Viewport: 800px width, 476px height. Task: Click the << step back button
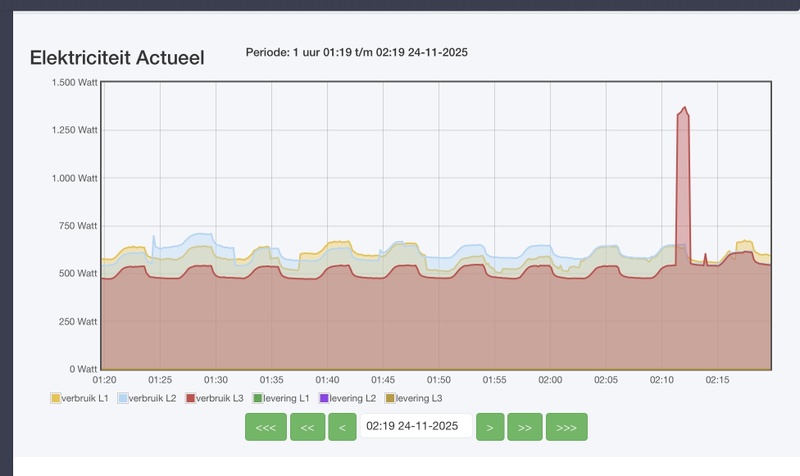point(307,427)
